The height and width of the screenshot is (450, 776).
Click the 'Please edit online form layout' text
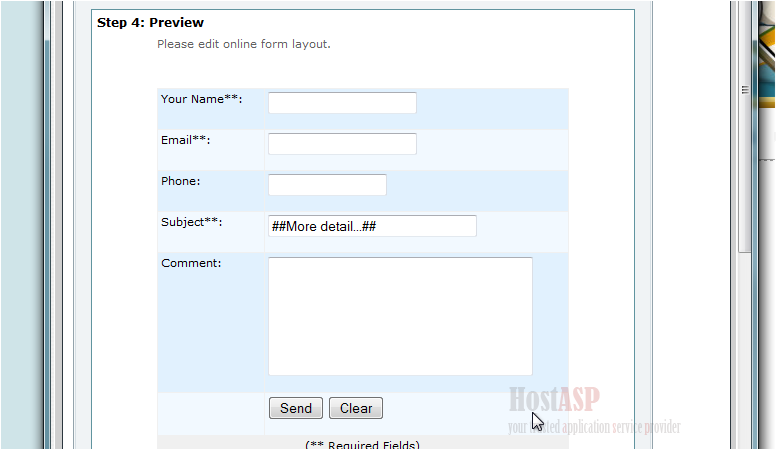click(x=243, y=44)
